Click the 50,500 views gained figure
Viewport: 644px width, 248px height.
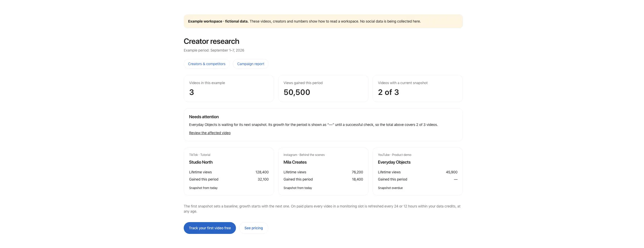click(x=297, y=92)
